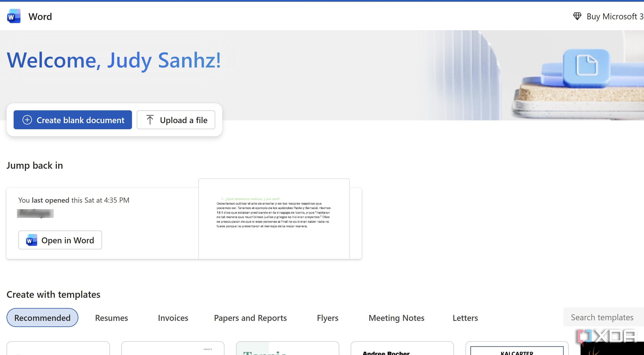
Task: Open the template card labeled Gokhale 1
Action: point(173,348)
